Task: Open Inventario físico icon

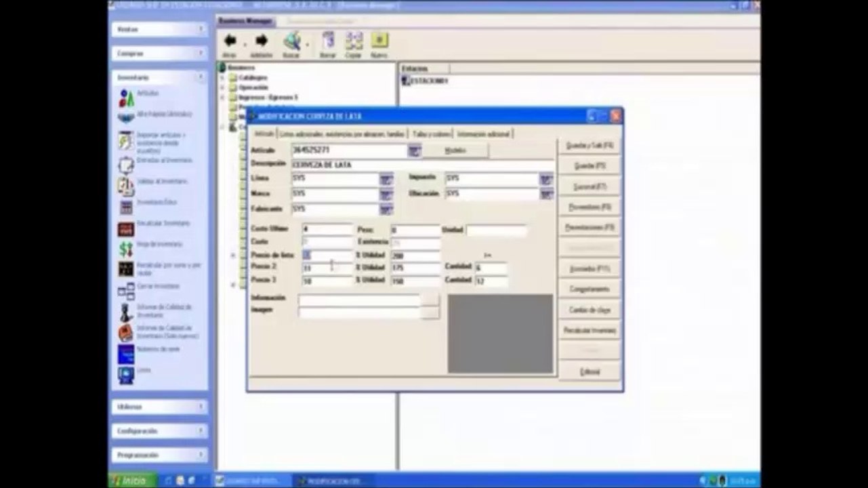Action: click(126, 207)
